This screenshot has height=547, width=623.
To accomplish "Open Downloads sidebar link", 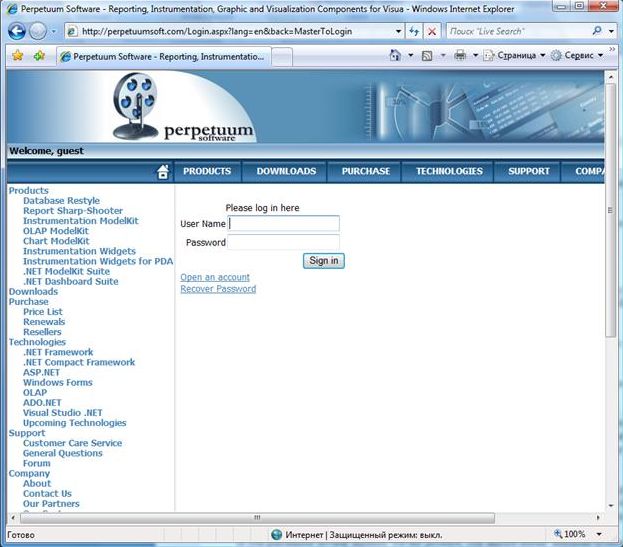I will (33, 292).
